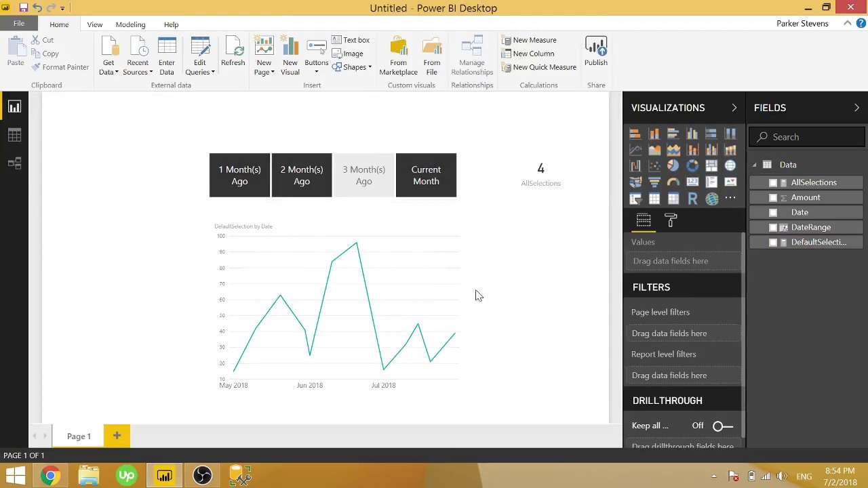
Task: Switch to the Modeling ribbon tab
Action: [x=130, y=24]
